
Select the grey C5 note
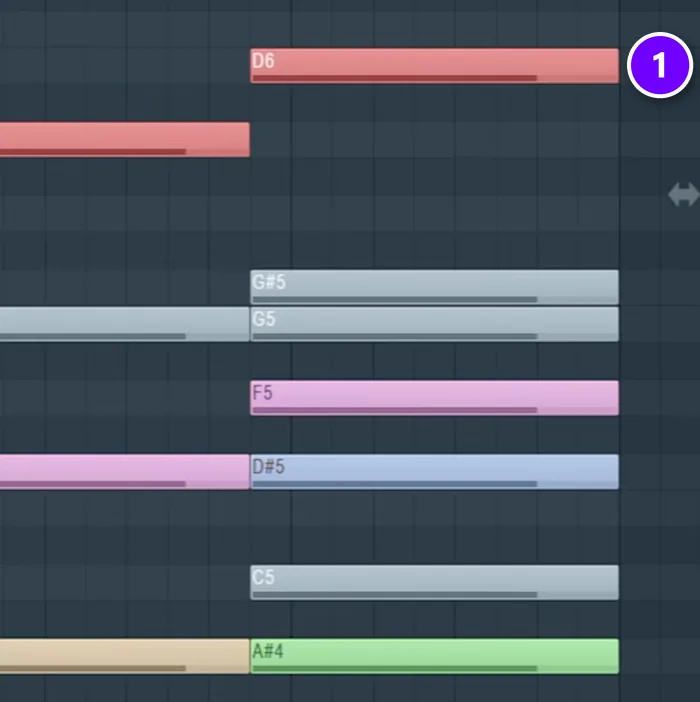click(435, 582)
